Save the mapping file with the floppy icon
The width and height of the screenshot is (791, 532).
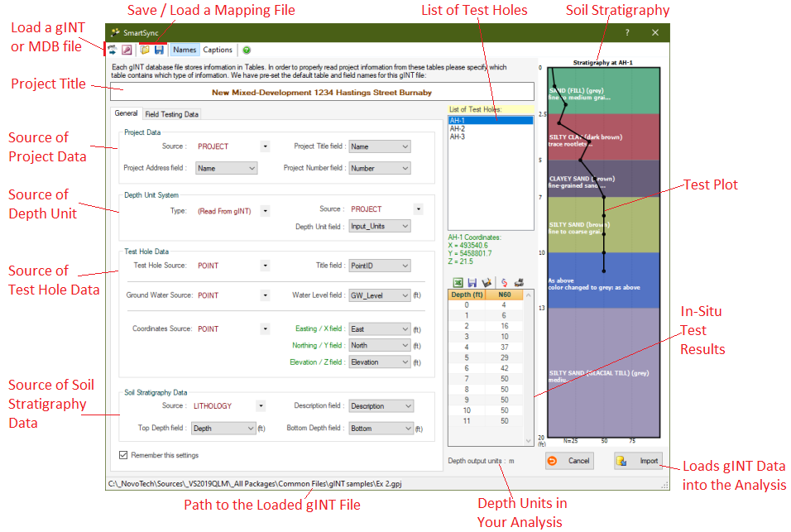tap(159, 50)
